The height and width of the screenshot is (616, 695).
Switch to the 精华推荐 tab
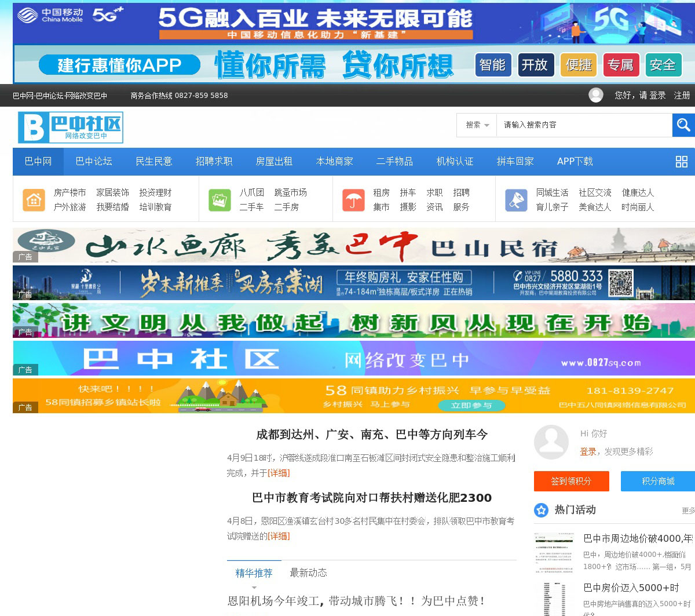coord(254,573)
